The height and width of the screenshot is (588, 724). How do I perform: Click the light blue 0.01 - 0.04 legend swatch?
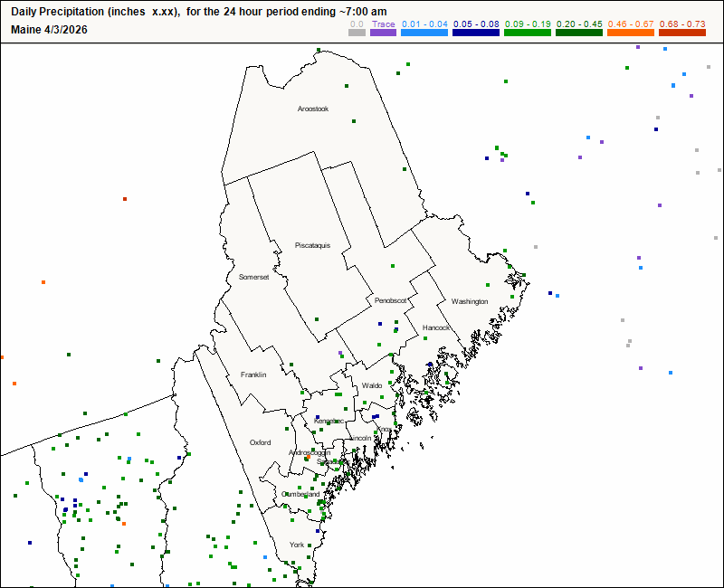[x=424, y=33]
